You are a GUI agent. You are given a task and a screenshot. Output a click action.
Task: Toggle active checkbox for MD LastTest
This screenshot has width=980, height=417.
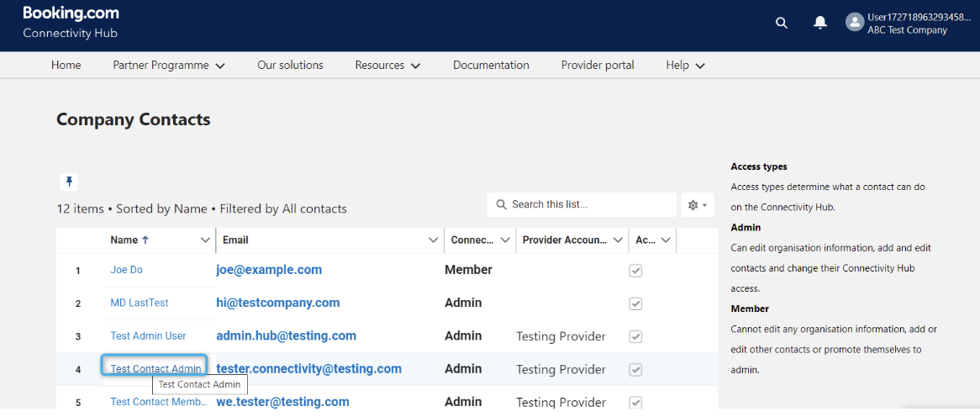coord(635,304)
